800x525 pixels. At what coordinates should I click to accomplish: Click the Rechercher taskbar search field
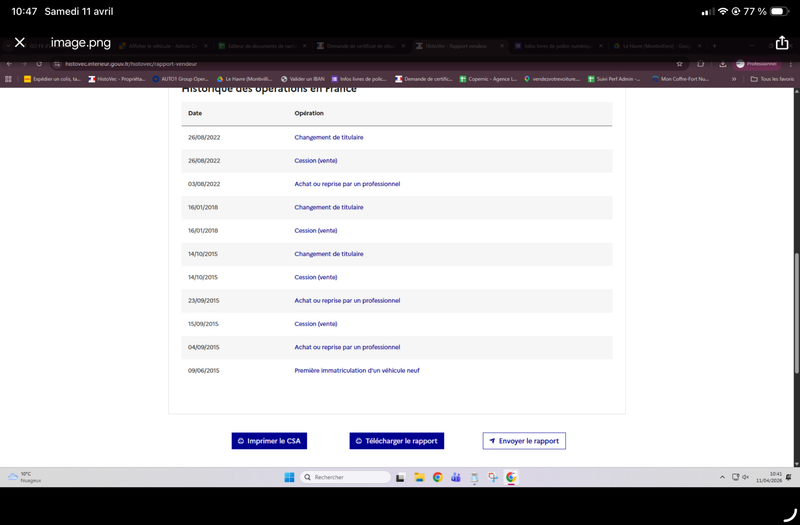(345, 477)
